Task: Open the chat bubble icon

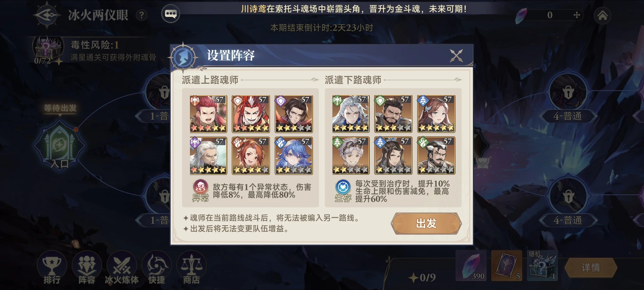Action: click(171, 14)
